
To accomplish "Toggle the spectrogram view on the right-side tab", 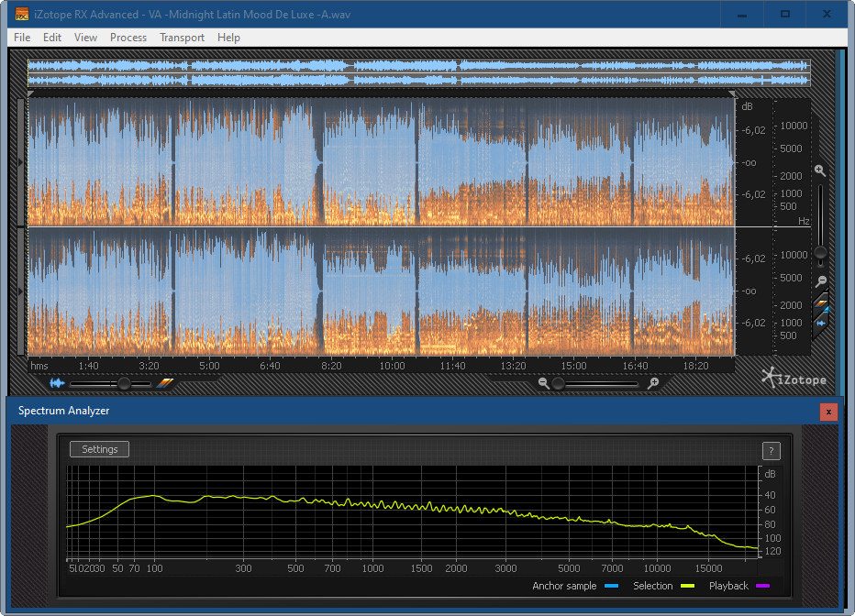I will point(821,303).
